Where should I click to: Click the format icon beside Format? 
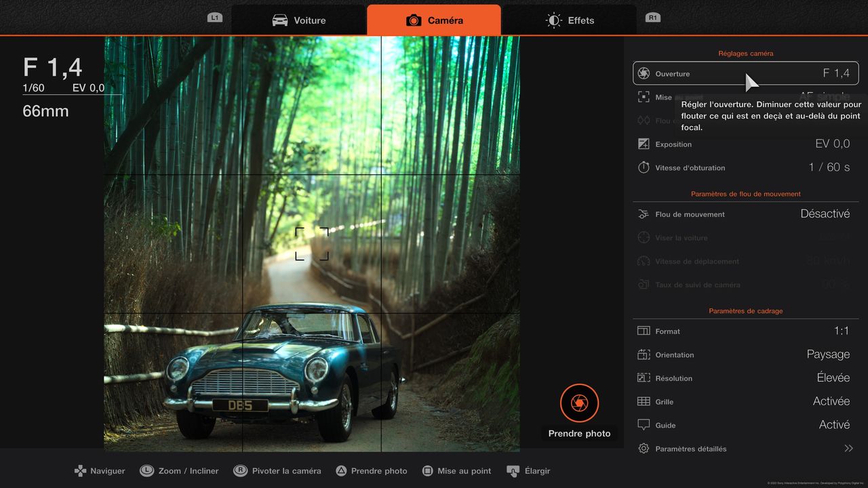(x=644, y=331)
